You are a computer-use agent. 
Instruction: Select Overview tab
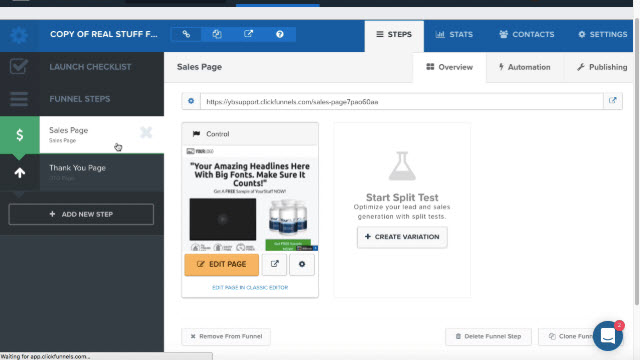pos(449,67)
